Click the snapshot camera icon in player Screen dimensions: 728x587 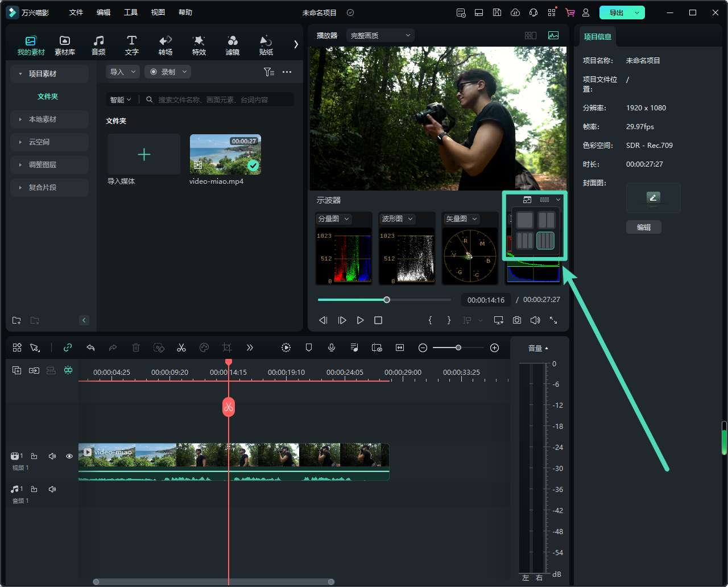[x=516, y=320]
